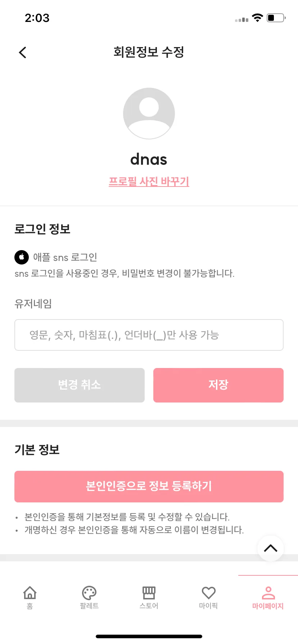Open the 프로필 사진 바꾸기 link
This screenshot has height=644, width=298.
pyautogui.click(x=149, y=181)
